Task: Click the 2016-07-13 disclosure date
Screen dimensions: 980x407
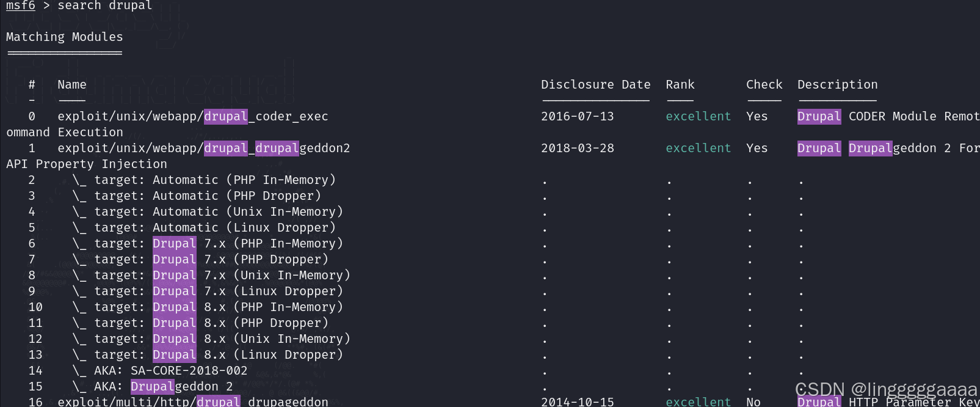Action: 578,117
